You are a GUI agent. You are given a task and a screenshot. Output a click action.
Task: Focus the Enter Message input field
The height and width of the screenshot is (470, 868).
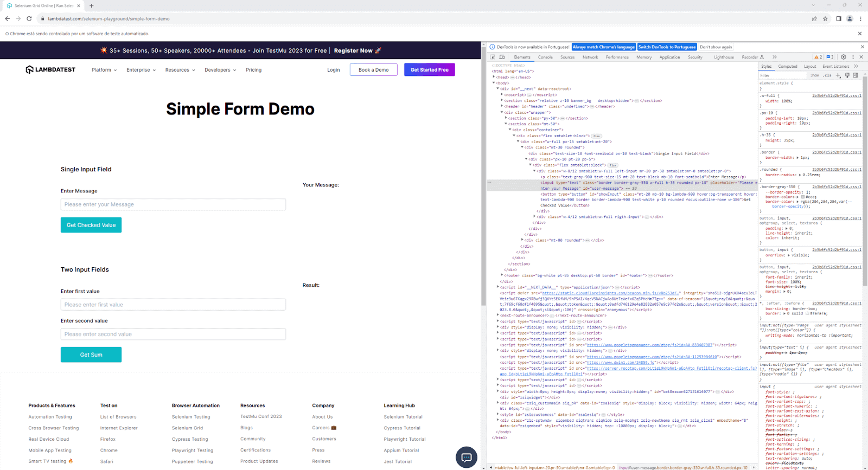[173, 204]
